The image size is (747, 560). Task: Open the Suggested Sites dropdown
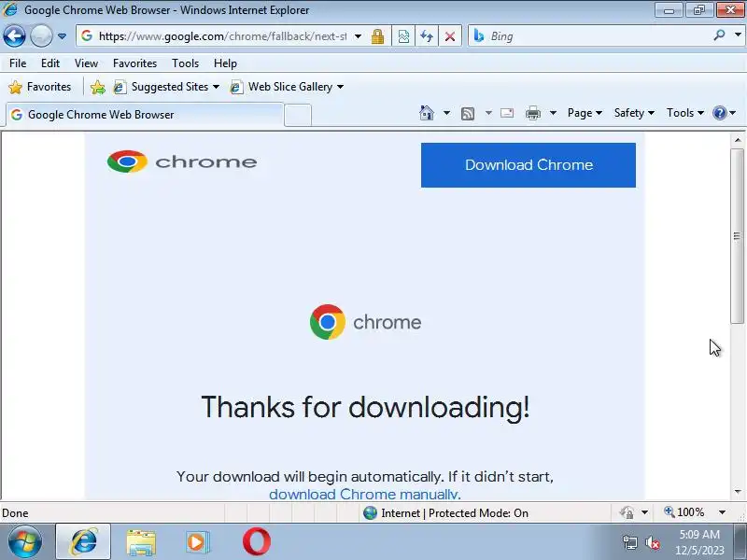tap(167, 87)
